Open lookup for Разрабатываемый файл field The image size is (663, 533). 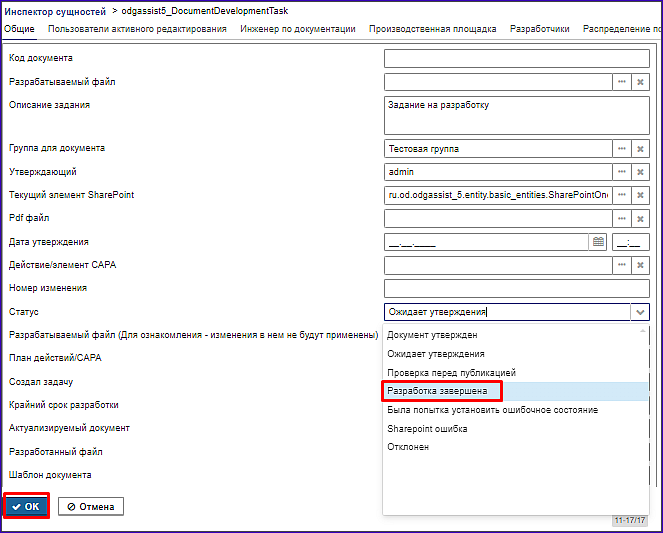[622, 82]
